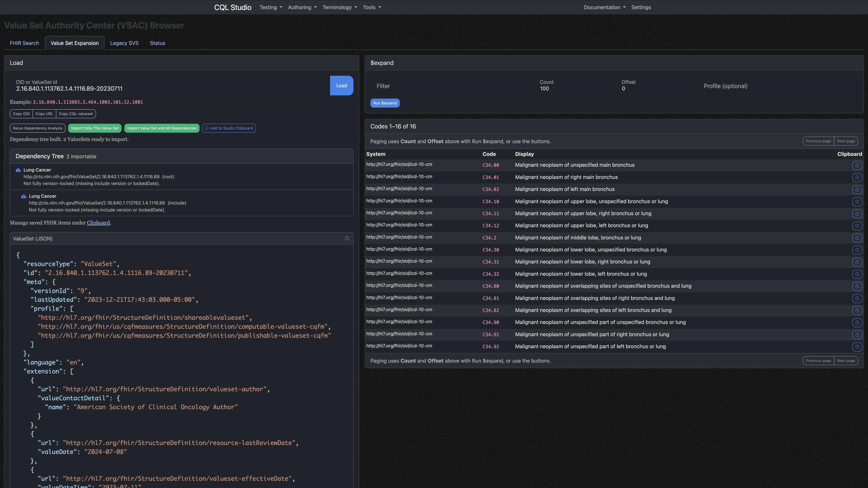Screen dimensions: 868x488
Task: Run $expand operation
Action: point(385,103)
